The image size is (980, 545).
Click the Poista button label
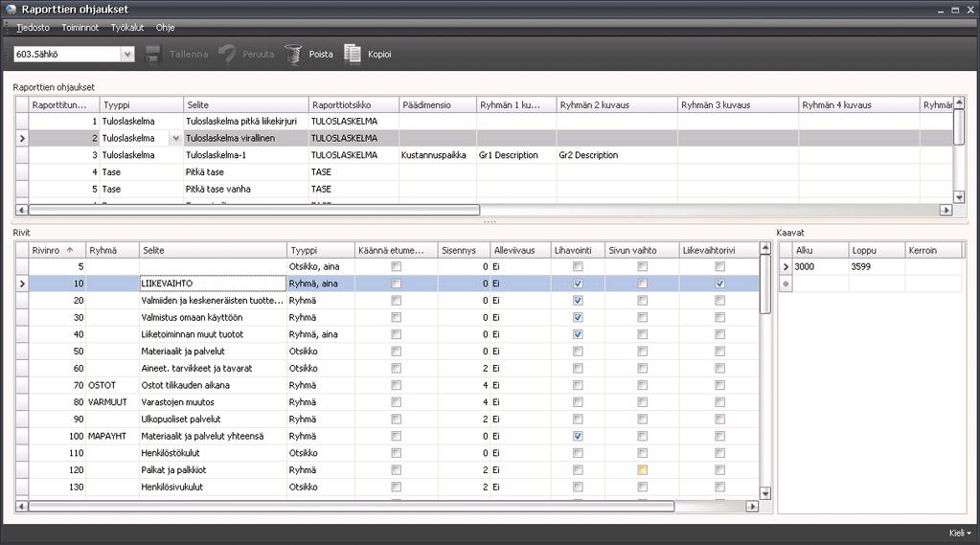321,55
